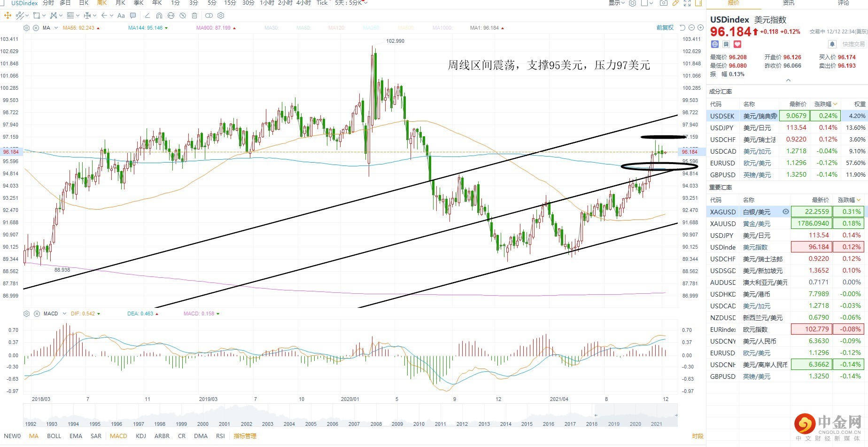Switch to the 月K monthly chart tab
This screenshot has width=868, height=447.
120,3
